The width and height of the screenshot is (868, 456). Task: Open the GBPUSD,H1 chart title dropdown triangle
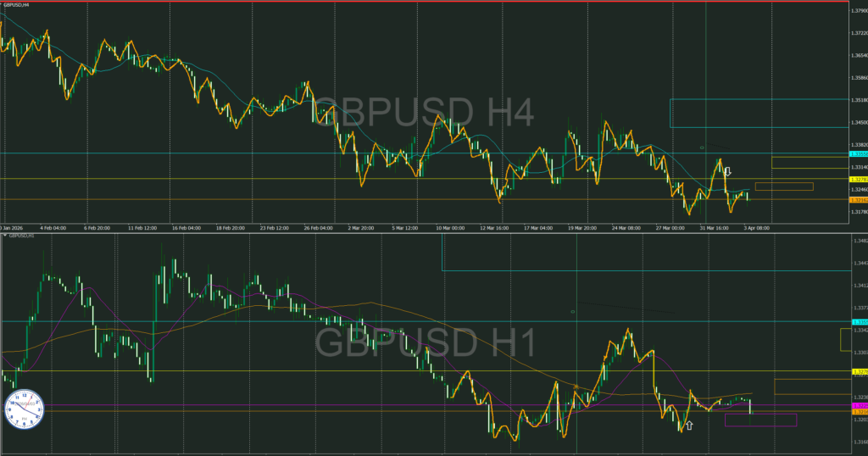[4, 234]
